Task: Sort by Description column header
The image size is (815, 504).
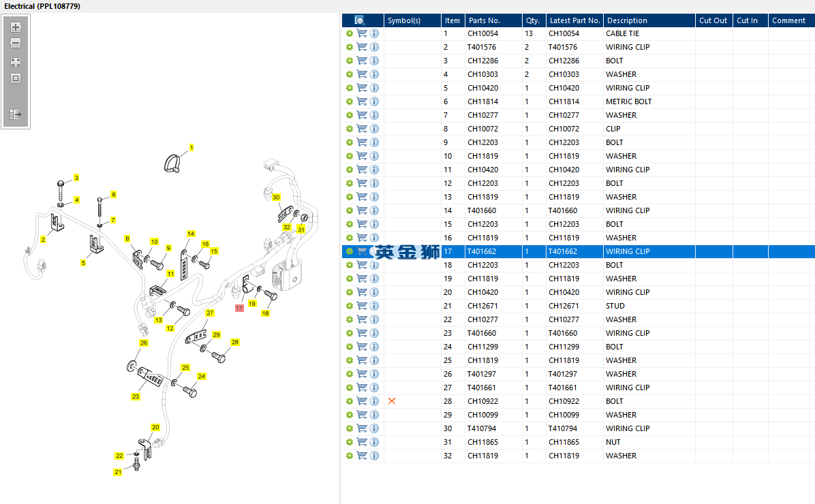Action: [x=627, y=20]
